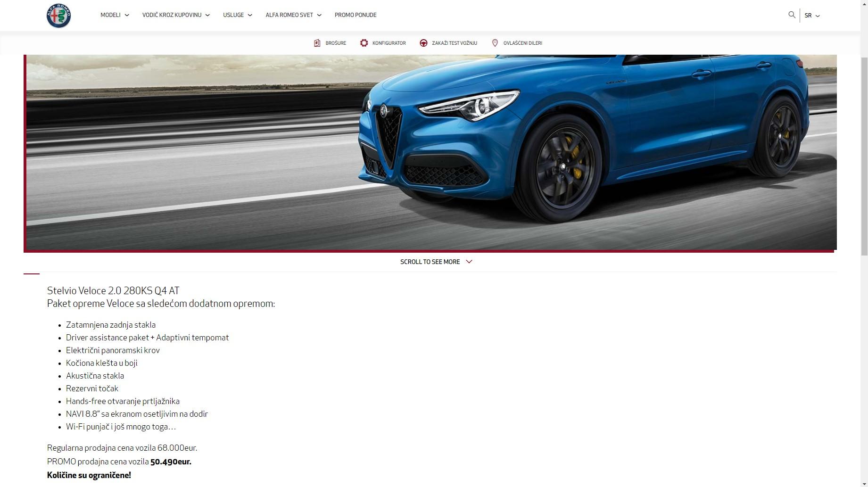Screen dimensions: 868x487
Task: Open the SR language dropdown
Action: coord(812,16)
